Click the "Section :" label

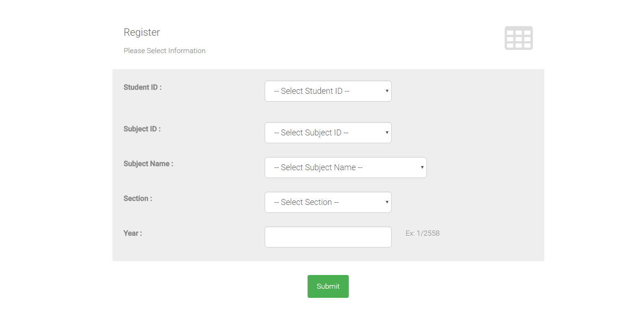(138, 199)
